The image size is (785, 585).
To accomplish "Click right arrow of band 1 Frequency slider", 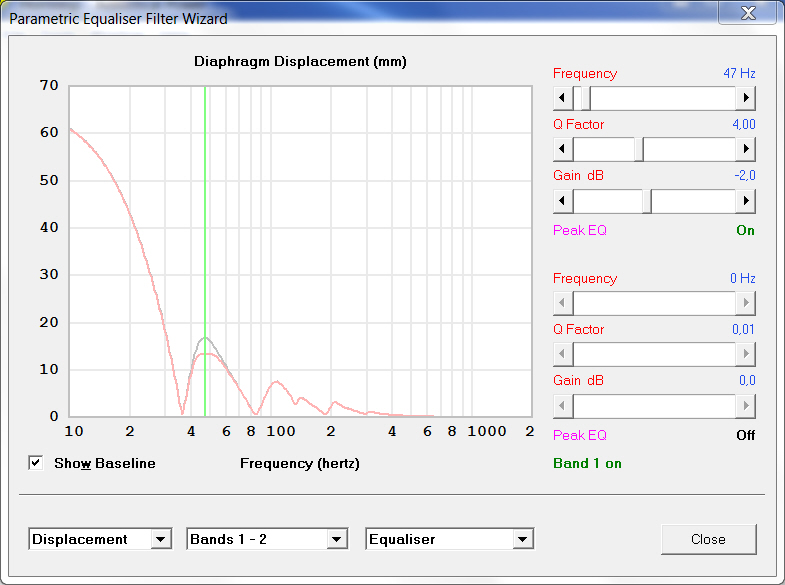I will (x=745, y=98).
